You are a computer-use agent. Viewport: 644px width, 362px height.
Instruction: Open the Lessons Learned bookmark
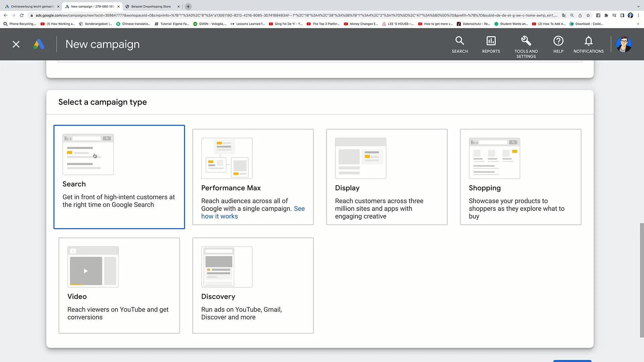(x=248, y=24)
